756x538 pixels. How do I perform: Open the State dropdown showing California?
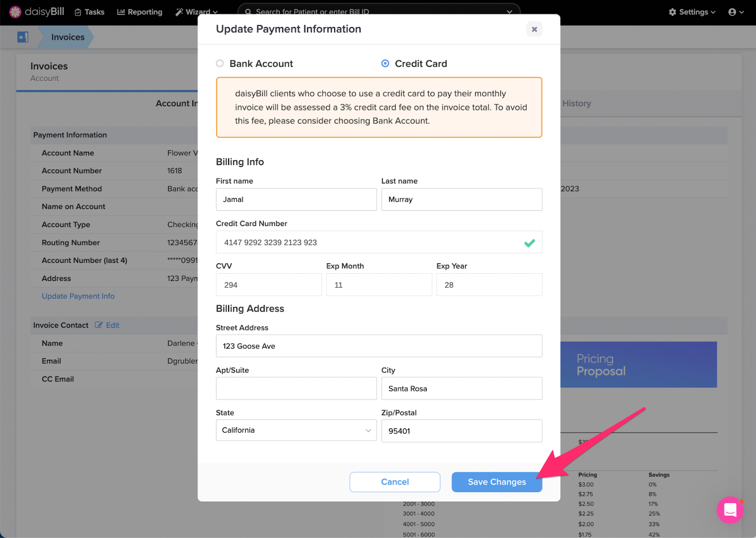pyautogui.click(x=296, y=430)
